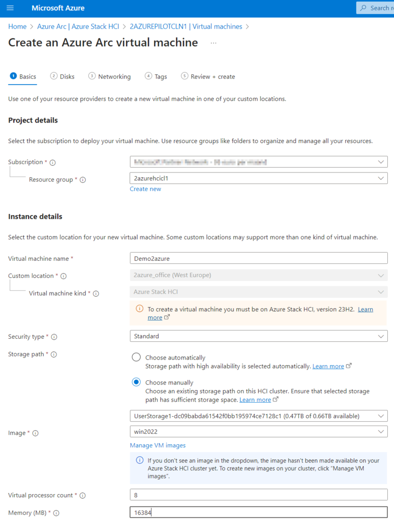Open Azure Arc | Azure Stack HCI breadcrumb
The image size is (394, 532).
click(78, 26)
